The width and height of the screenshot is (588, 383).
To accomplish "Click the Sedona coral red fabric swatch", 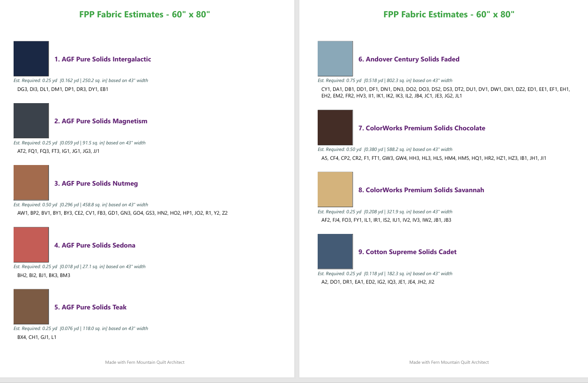I will click(31, 245).
